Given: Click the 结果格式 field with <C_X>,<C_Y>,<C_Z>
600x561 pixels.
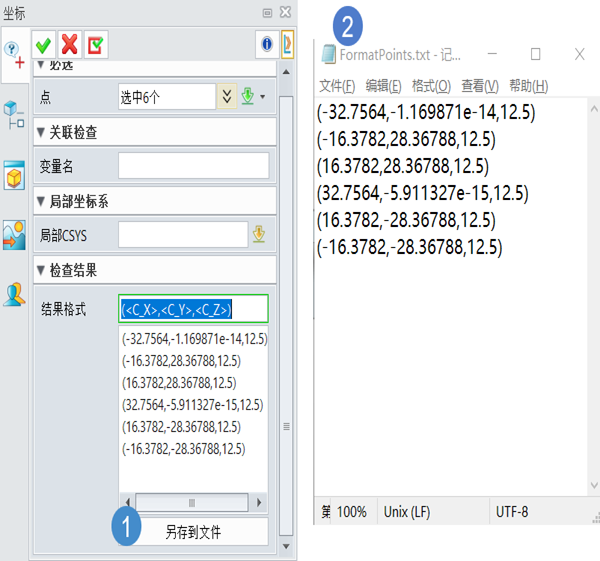Looking at the screenshot, I should point(193,308).
